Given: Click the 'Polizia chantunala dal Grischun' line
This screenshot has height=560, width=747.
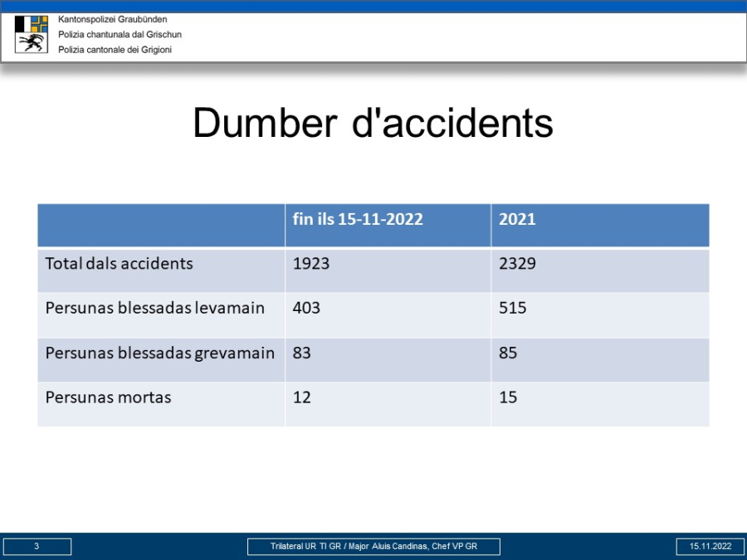Looking at the screenshot, I should click(120, 35).
